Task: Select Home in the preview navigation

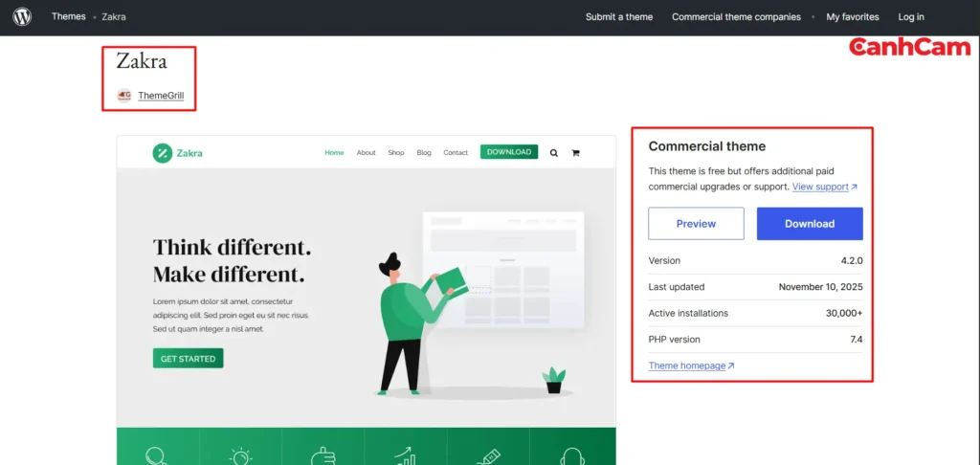Action: click(x=334, y=152)
